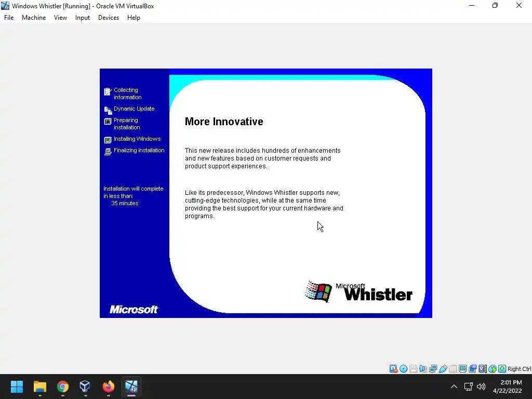Viewport: 532px width, 399px height.
Task: Click the 'Dynamic Update' step text
Action: (x=134, y=109)
